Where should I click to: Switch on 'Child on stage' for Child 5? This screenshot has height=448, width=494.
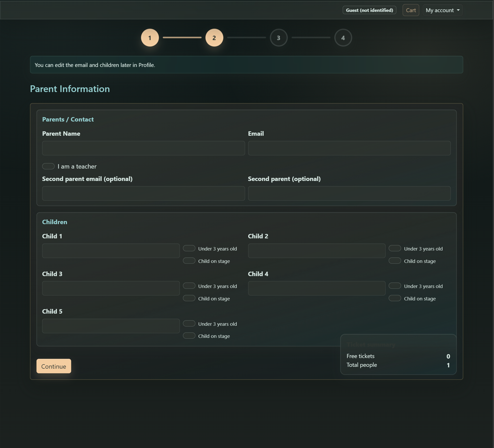pyautogui.click(x=189, y=336)
